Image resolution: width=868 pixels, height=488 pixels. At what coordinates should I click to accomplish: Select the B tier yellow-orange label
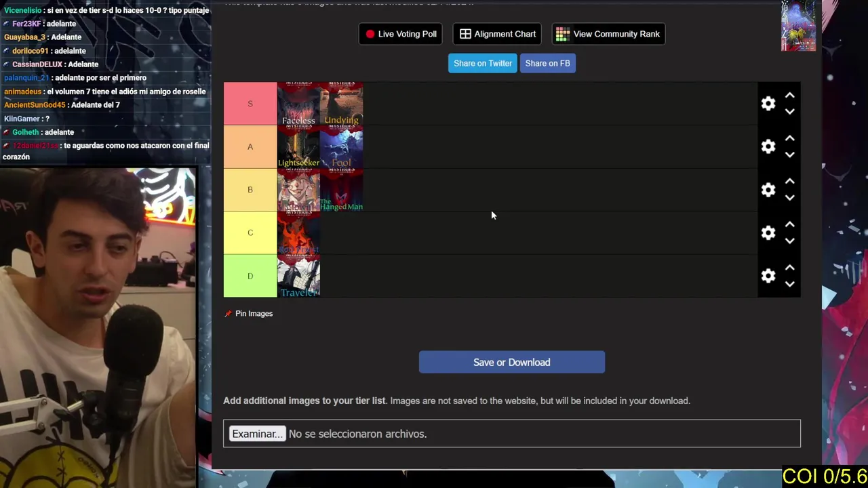250,190
